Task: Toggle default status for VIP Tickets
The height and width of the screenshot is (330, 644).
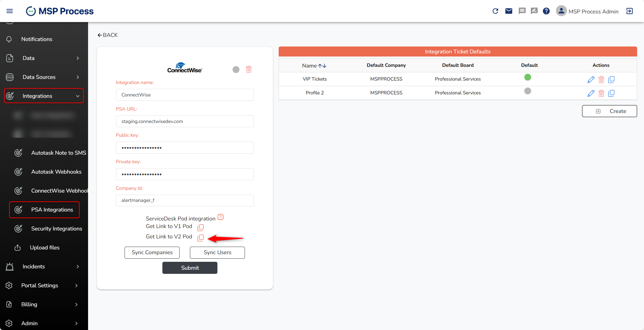Action: click(528, 77)
